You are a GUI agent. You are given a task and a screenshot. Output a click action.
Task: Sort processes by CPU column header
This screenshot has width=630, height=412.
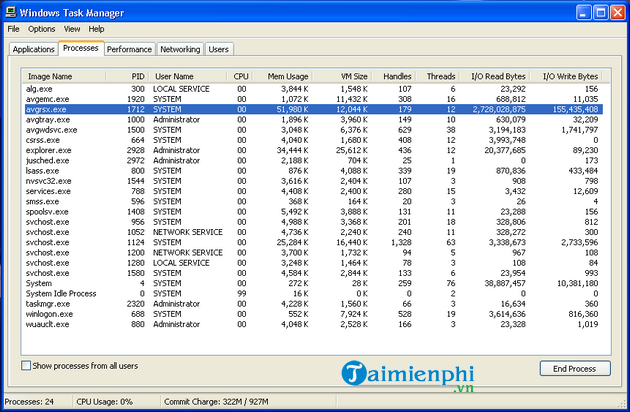tap(241, 76)
